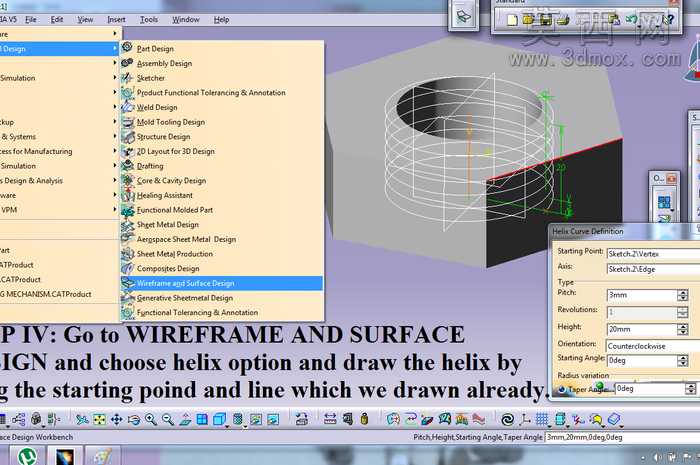The image size is (700, 465).
Task: Click the Pitch value field 3mm
Action: (642, 295)
